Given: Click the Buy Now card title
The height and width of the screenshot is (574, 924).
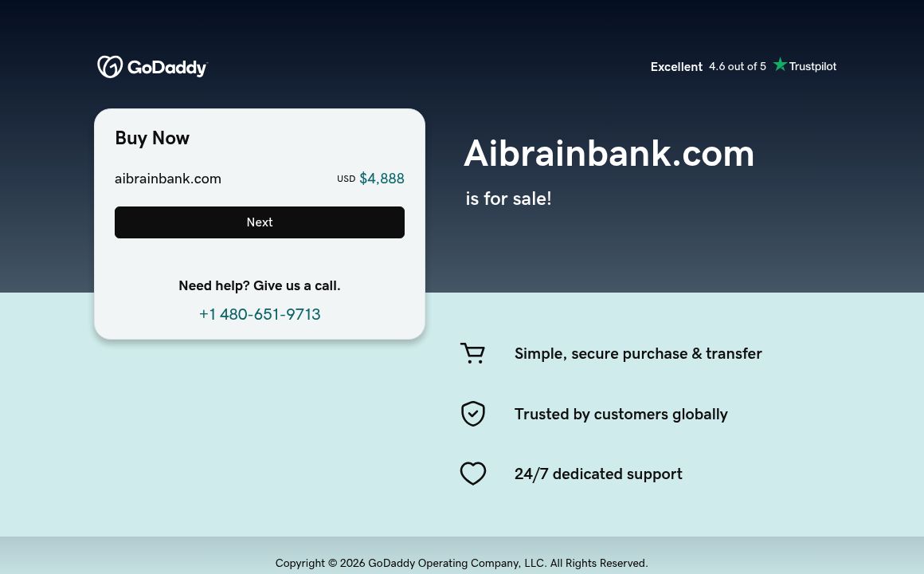Looking at the screenshot, I should 152,138.
